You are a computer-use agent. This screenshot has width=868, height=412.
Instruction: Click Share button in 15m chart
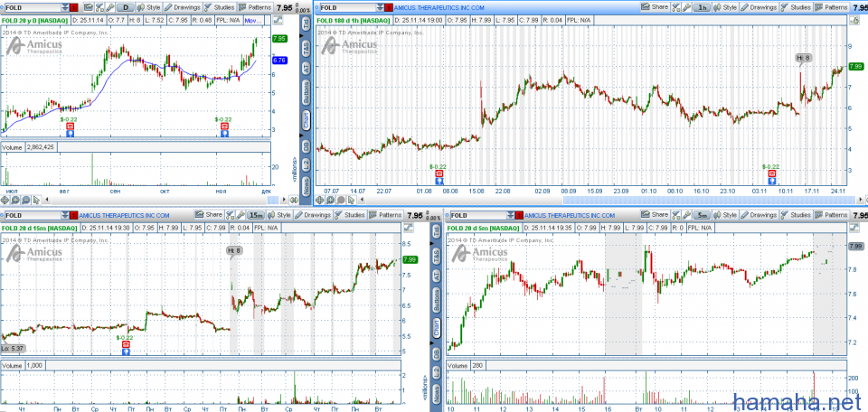pyautogui.click(x=209, y=214)
